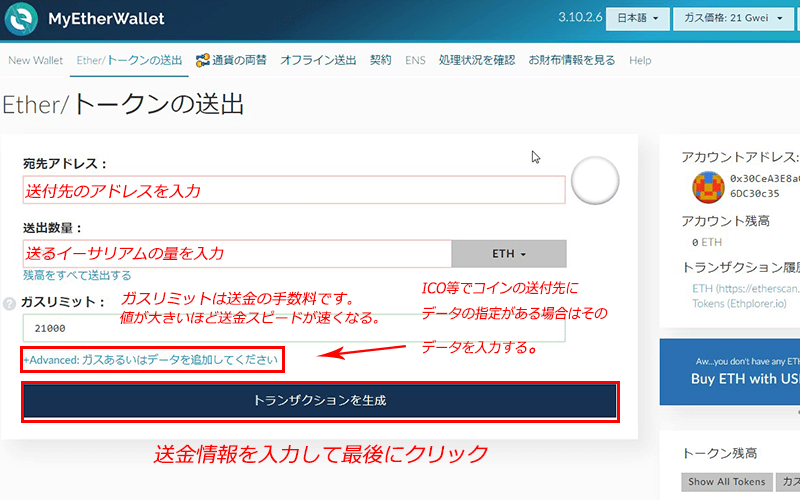Viewport: 800px width, 500px height.
Task: Click the トランザクションを生成 button
Action: tap(320, 401)
